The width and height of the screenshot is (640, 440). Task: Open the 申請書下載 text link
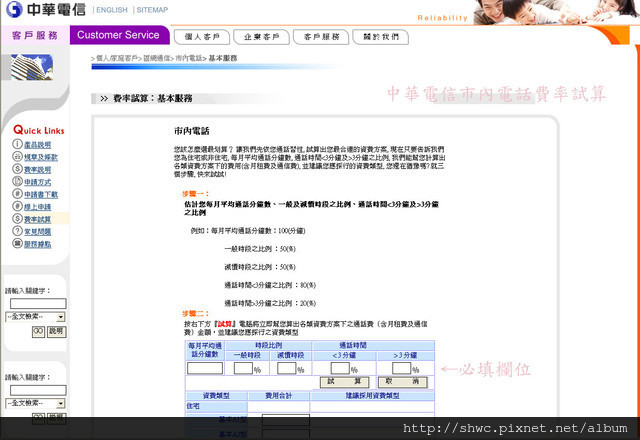(41, 195)
